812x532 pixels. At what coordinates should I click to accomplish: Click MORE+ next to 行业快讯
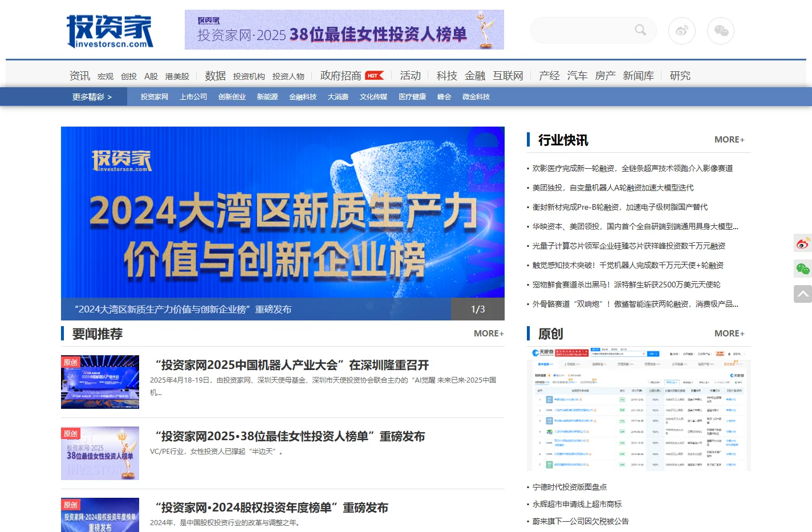[729, 140]
